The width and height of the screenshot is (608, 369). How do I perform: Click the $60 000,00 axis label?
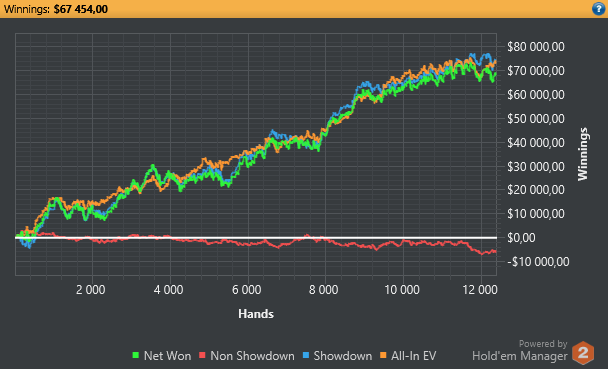536,94
